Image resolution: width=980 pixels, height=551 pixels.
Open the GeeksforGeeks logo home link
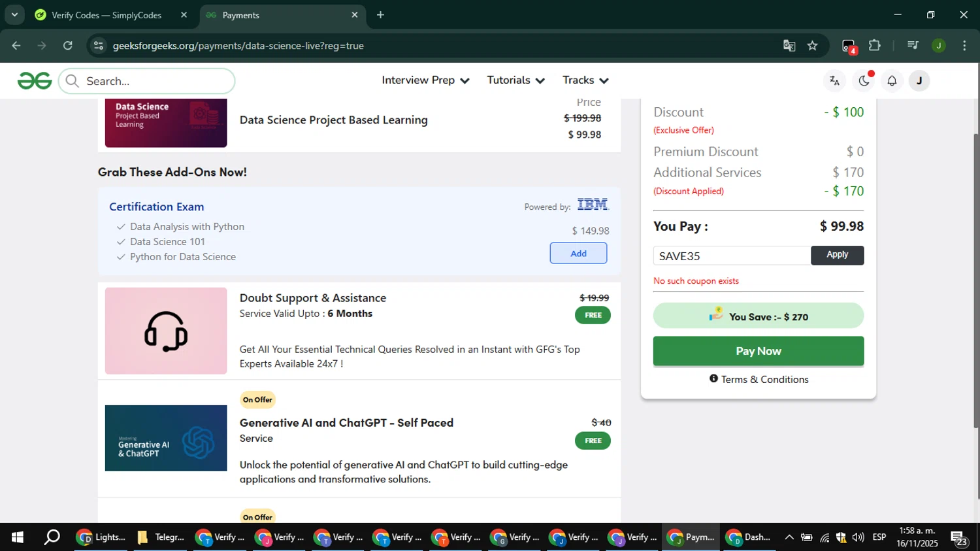(x=35, y=80)
